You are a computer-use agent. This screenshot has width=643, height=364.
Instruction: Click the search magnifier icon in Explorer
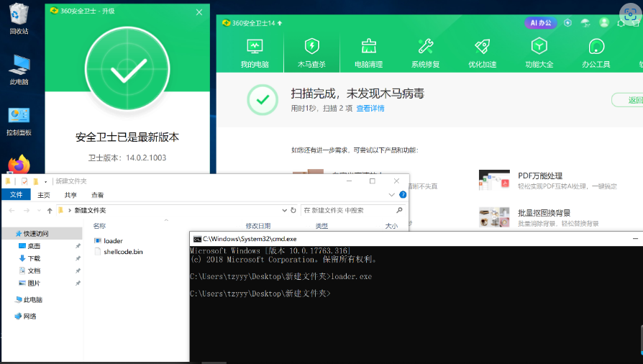click(x=399, y=210)
